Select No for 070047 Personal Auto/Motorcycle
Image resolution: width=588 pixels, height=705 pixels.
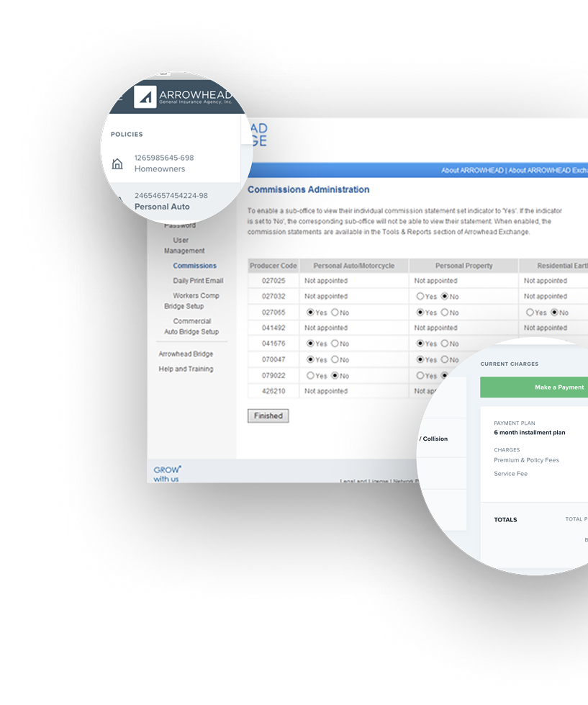tap(335, 359)
